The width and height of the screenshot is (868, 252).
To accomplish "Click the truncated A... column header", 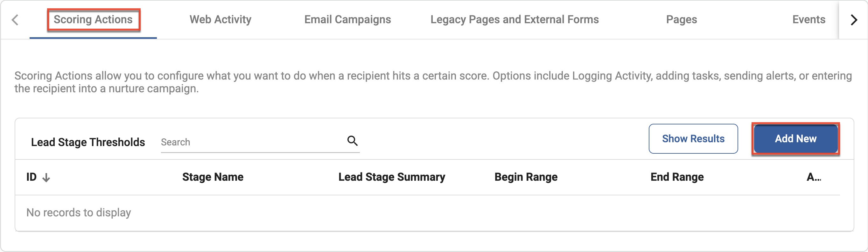I will point(813,177).
